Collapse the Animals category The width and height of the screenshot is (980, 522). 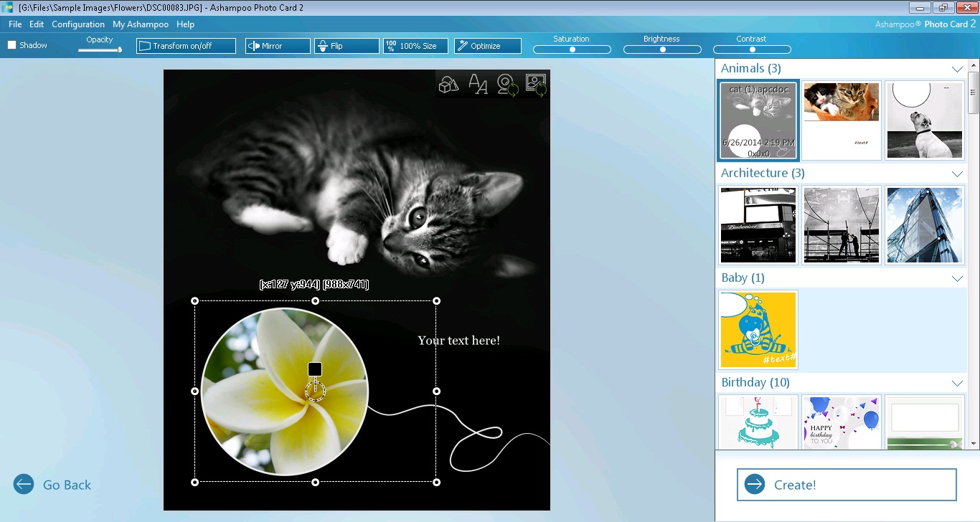956,69
